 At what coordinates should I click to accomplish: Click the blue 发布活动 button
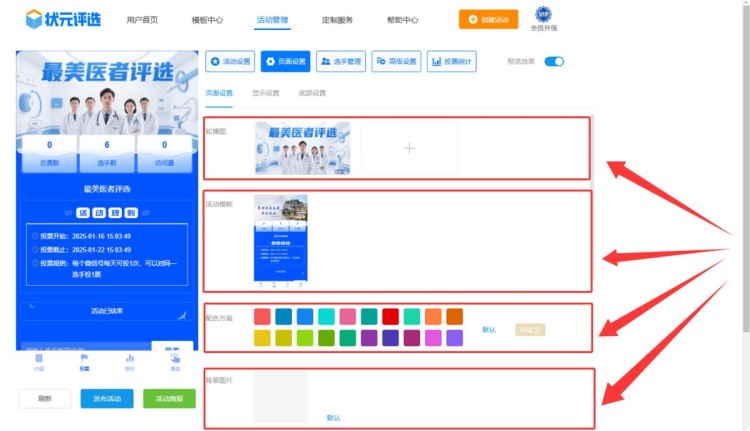[107, 398]
